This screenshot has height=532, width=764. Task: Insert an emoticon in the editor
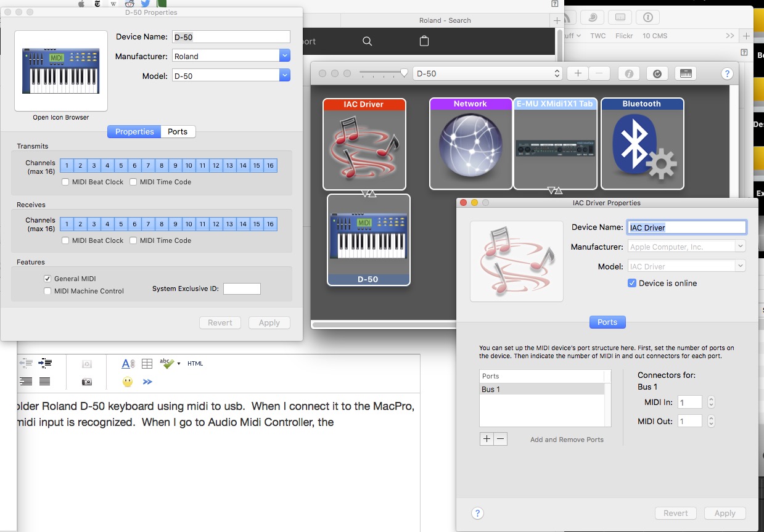[127, 381]
